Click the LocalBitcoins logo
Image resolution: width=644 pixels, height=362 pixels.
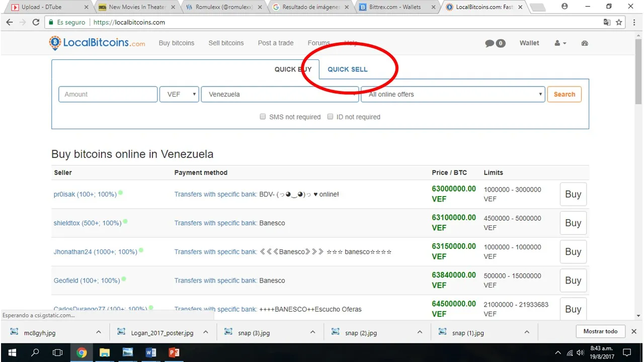coord(97,43)
